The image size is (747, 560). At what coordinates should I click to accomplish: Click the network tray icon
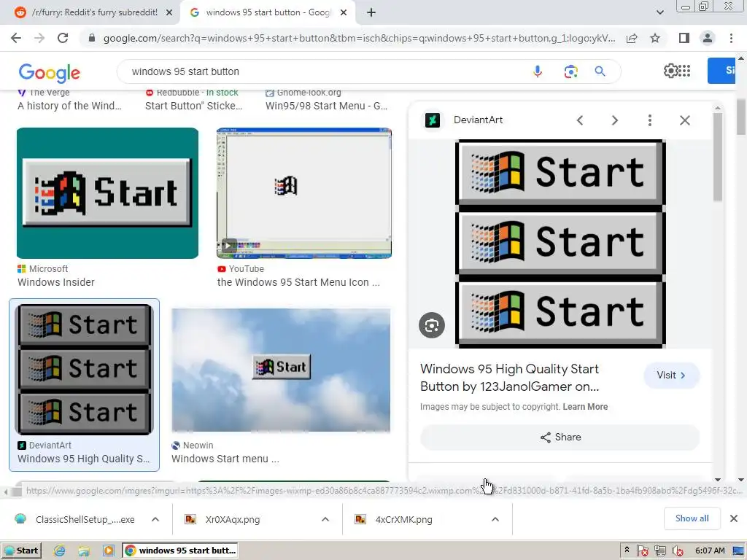click(x=659, y=551)
